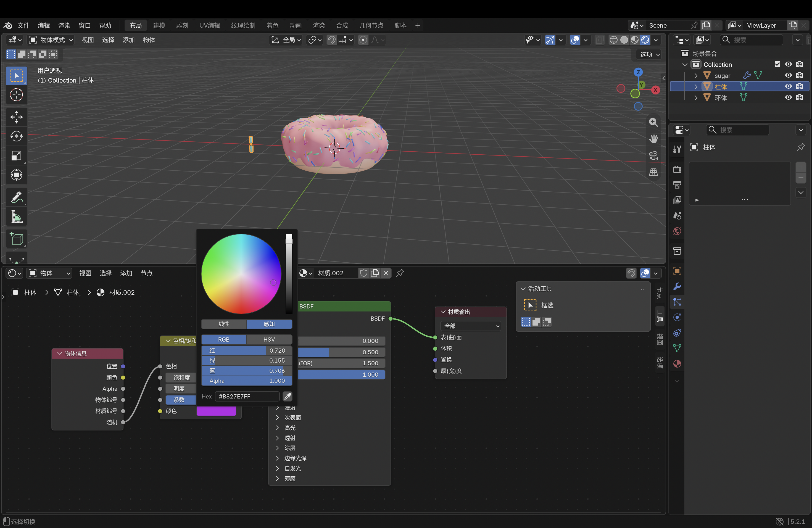Collapse the Collection tree in outliner
This screenshot has height=528, width=812.
[x=685, y=64]
